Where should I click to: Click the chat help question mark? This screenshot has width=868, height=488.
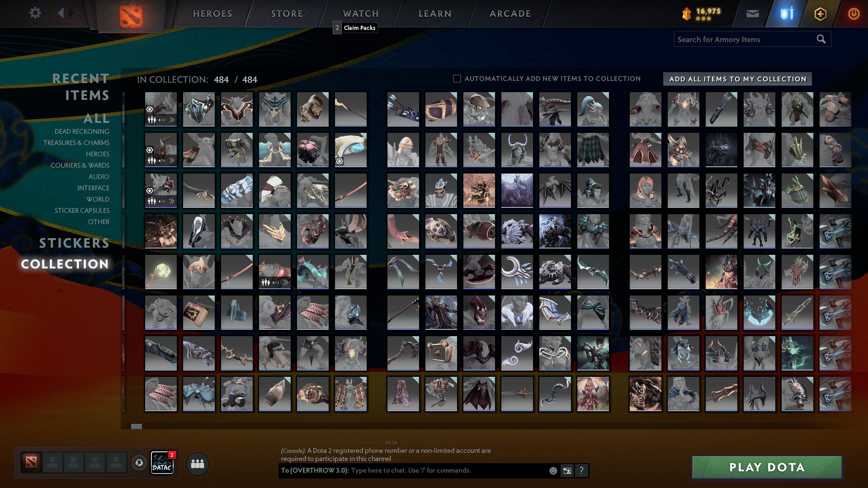coord(581,471)
